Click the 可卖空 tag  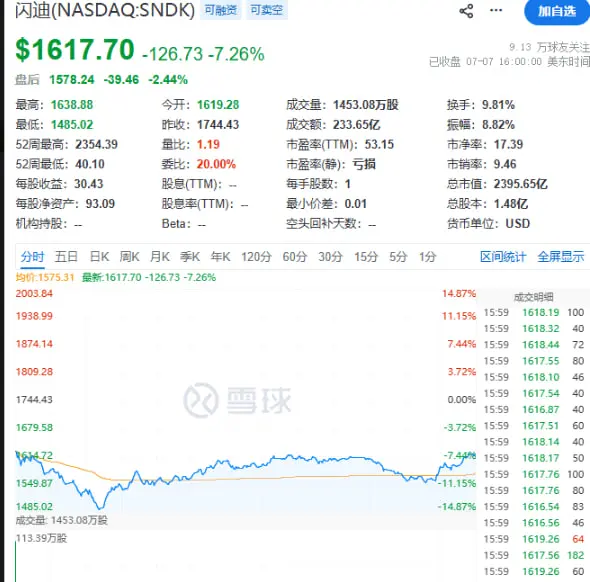coord(267,10)
